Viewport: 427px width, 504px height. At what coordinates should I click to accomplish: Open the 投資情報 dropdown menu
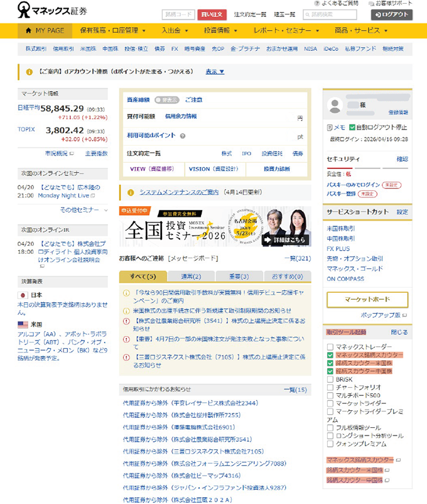pos(220,31)
